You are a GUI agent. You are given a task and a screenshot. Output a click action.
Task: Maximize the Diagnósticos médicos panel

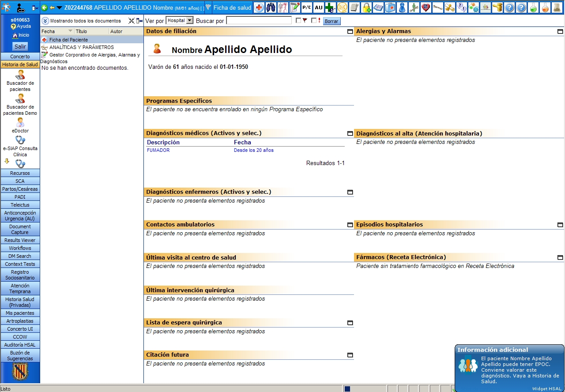pos(350,133)
